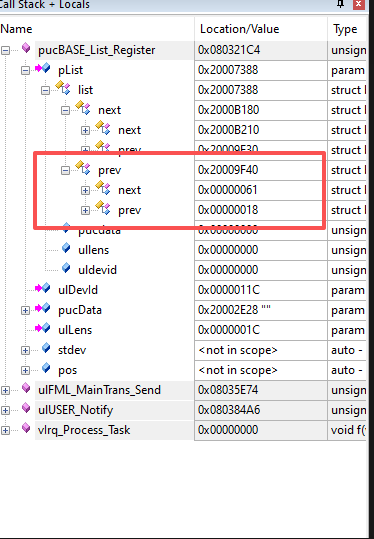Image resolution: width=374 pixels, height=539 pixels.
Task: Click the value 0x080384A6
Action: 229,410
